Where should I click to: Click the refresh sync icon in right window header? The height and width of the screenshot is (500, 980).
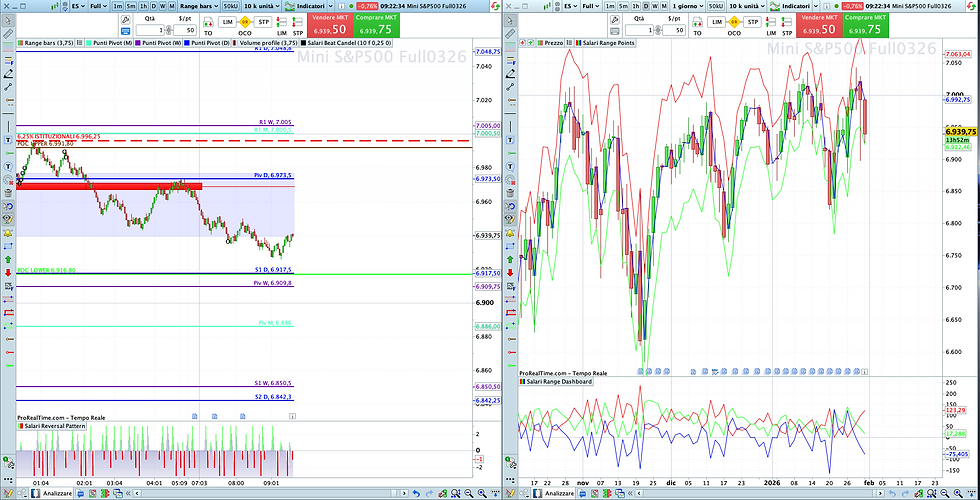coord(973,6)
